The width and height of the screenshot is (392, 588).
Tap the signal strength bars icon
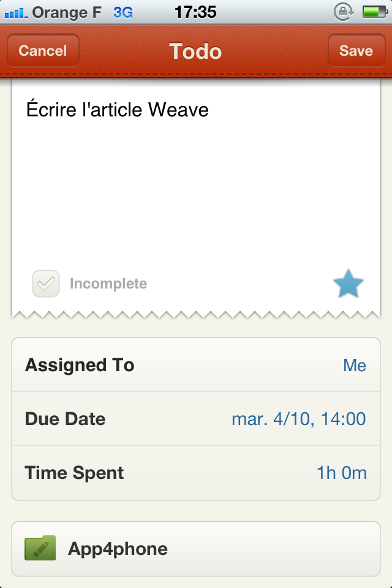(x=15, y=12)
